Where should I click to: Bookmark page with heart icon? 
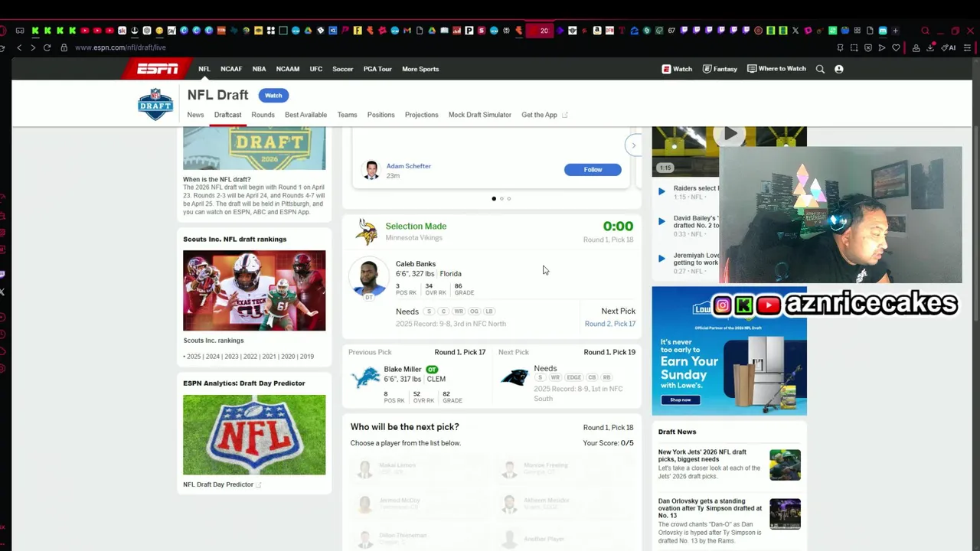(x=896, y=47)
